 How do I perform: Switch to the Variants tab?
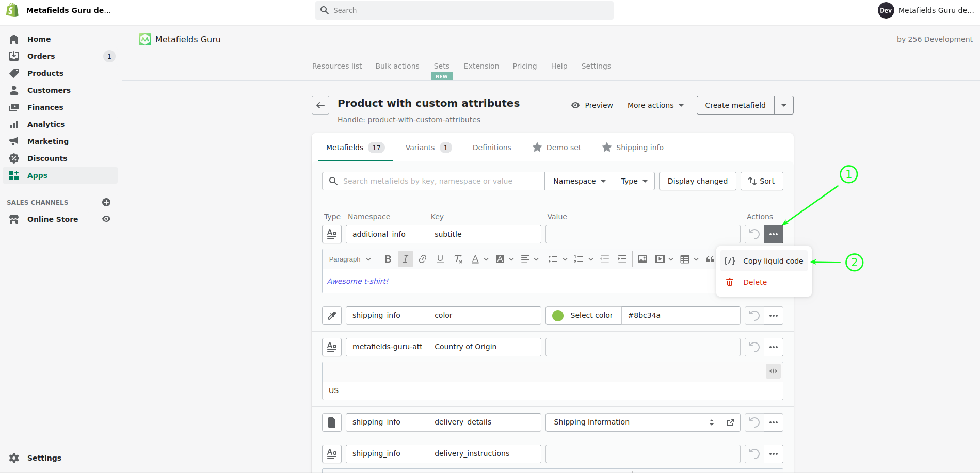pyautogui.click(x=428, y=148)
